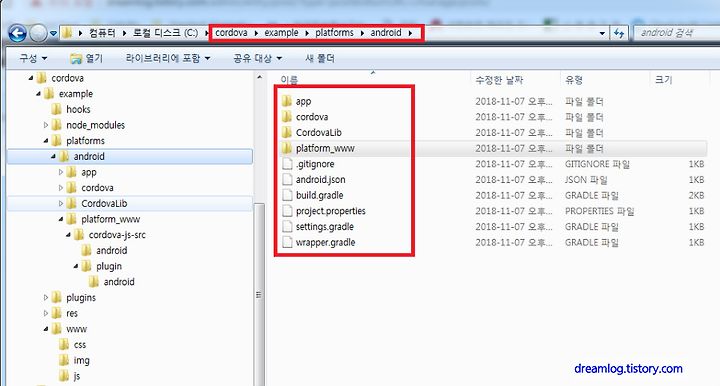Focus the 'android 검색' search field

coord(676,33)
